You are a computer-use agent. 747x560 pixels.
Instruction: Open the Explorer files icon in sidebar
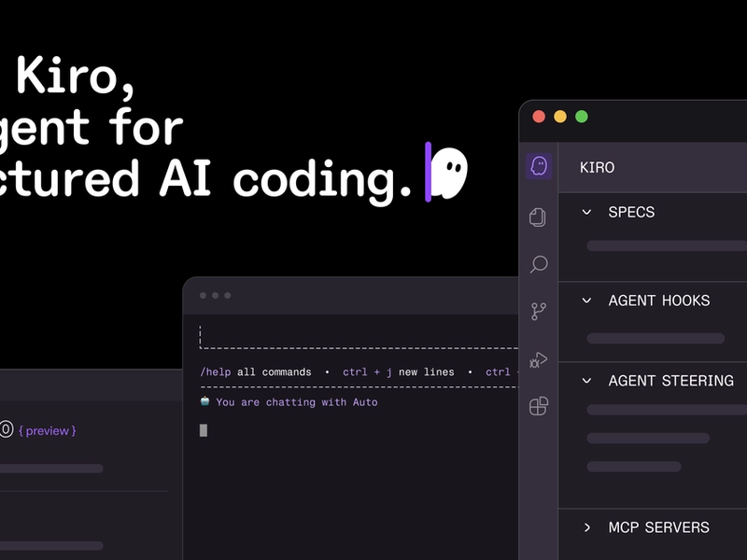538,217
